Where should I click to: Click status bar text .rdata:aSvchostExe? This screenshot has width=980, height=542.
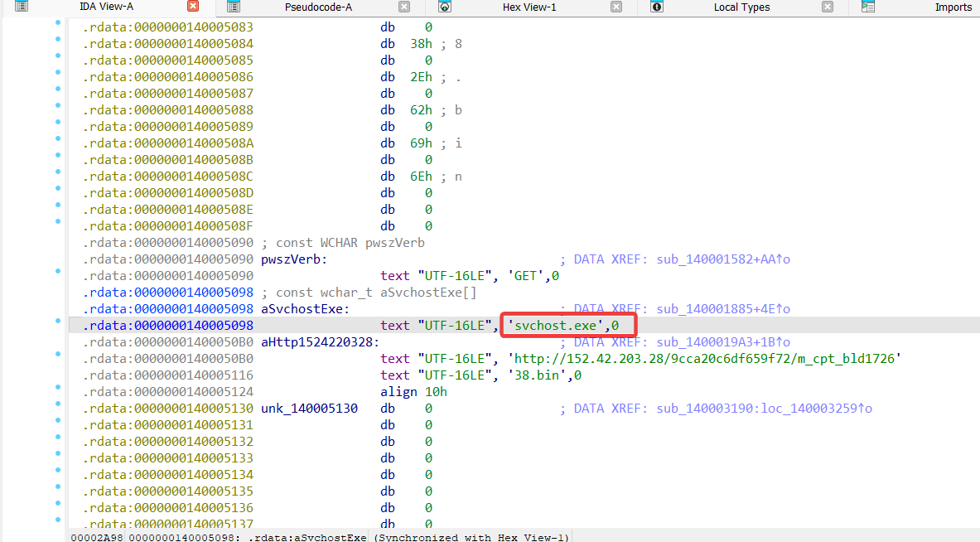307,537
